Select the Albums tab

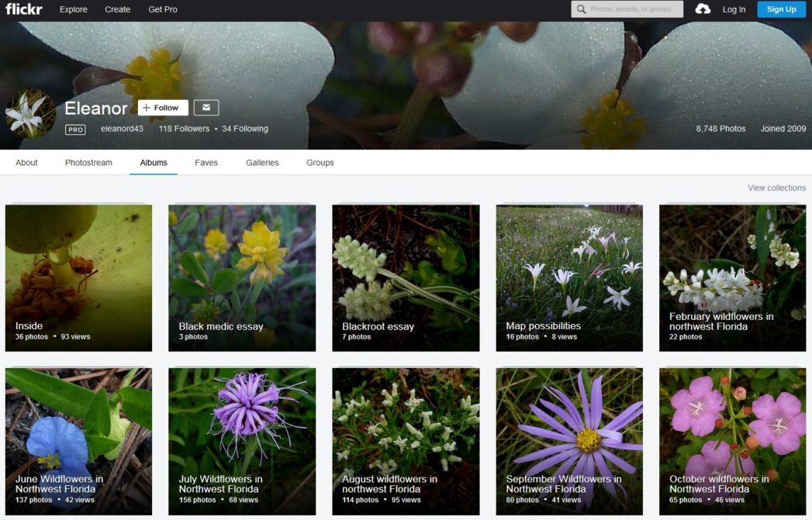(x=154, y=163)
